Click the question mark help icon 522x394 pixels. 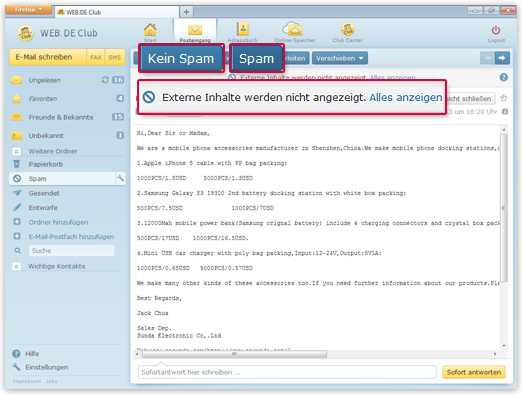[x=504, y=77]
